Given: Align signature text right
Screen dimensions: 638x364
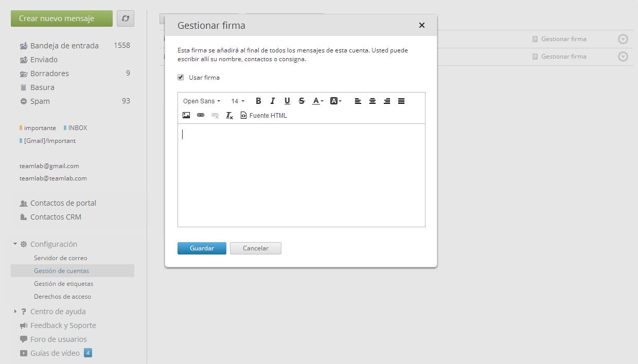Looking at the screenshot, I should [x=387, y=101].
